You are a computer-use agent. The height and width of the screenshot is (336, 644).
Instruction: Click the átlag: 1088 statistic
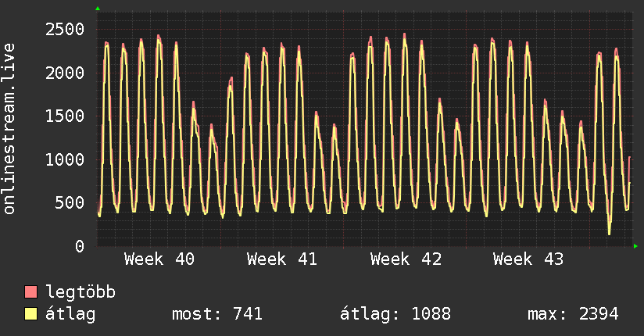click(x=395, y=314)
